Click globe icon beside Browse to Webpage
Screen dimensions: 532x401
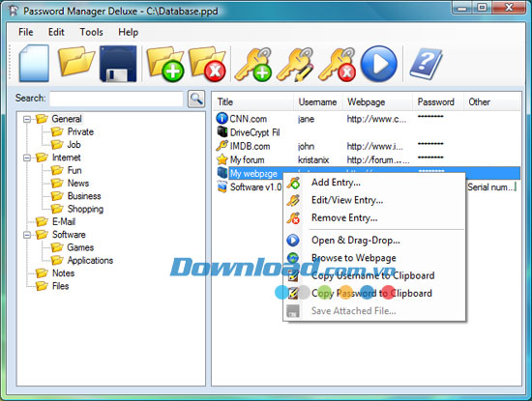293,258
